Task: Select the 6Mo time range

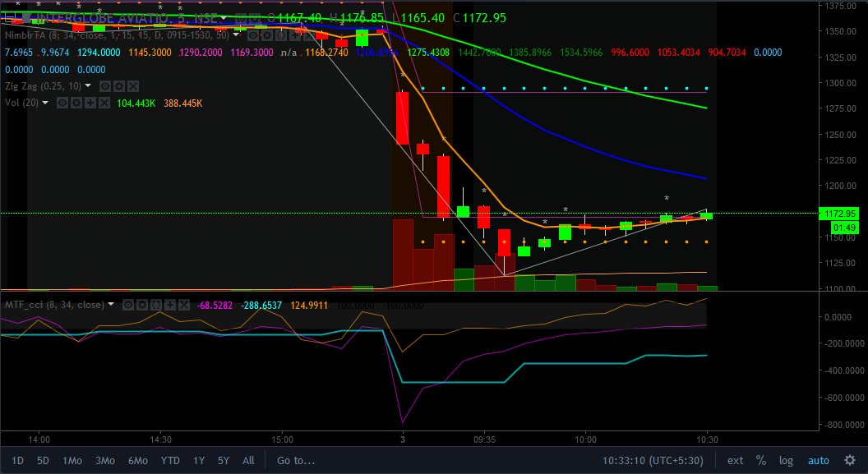Action: [137, 461]
